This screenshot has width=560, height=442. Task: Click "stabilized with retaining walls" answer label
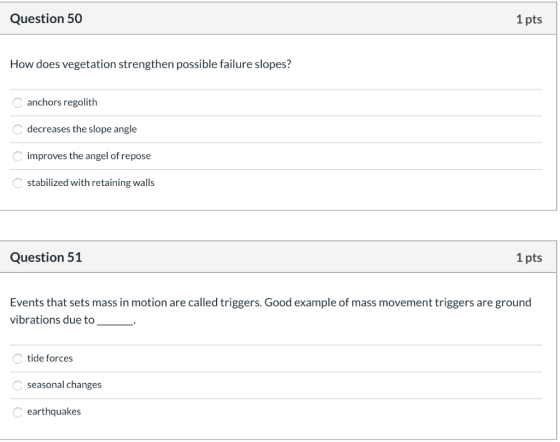(91, 183)
